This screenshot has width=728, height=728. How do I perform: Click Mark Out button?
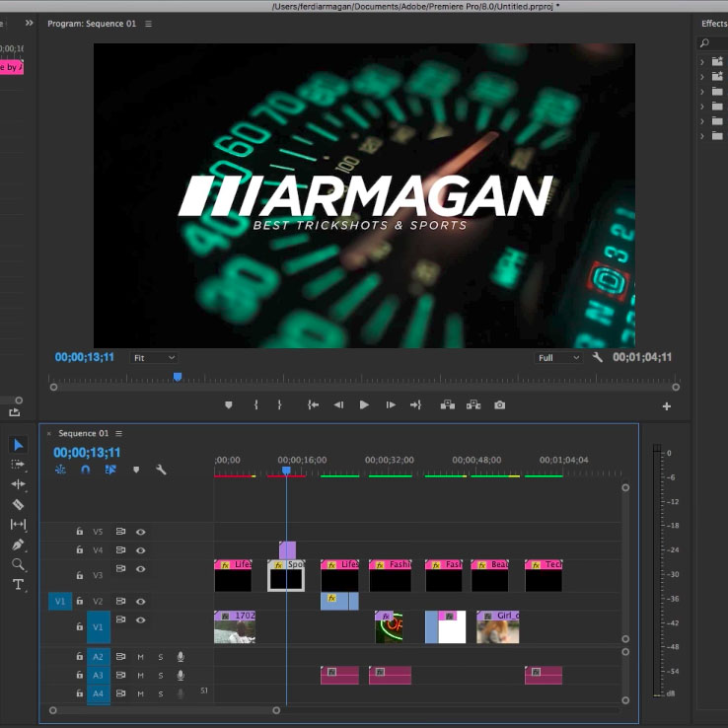[x=279, y=404]
